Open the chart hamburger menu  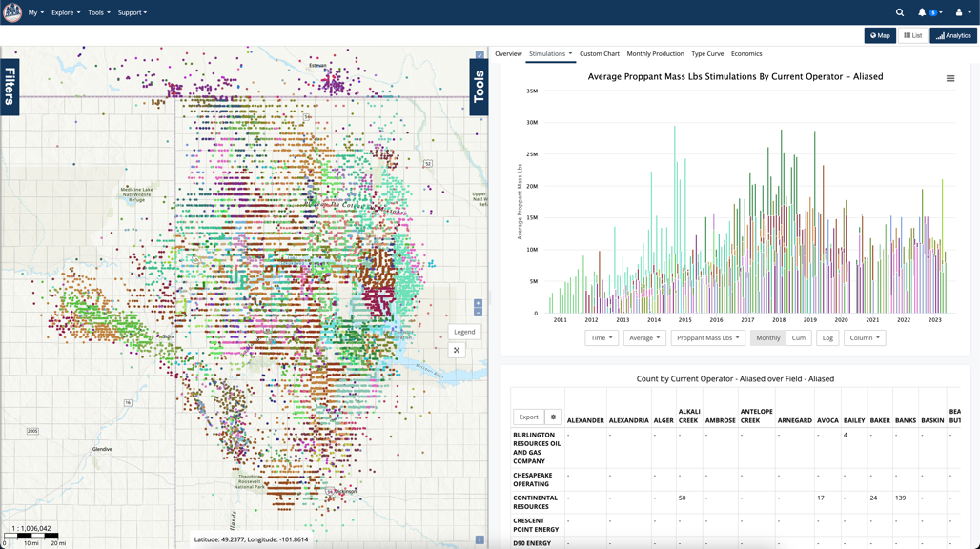click(x=950, y=78)
